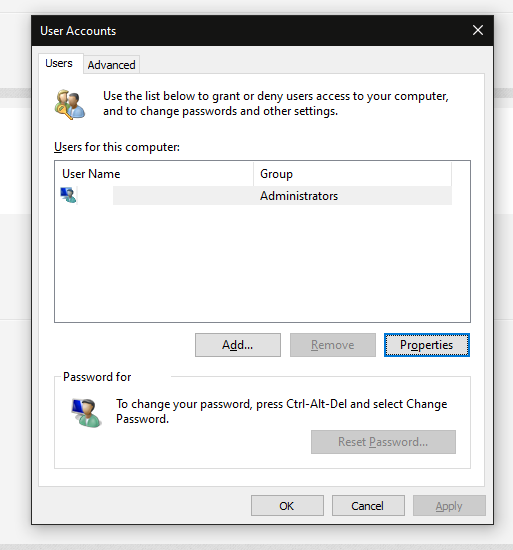Click the user and monitor icon under Password
The image size is (513, 550).
coord(86,413)
